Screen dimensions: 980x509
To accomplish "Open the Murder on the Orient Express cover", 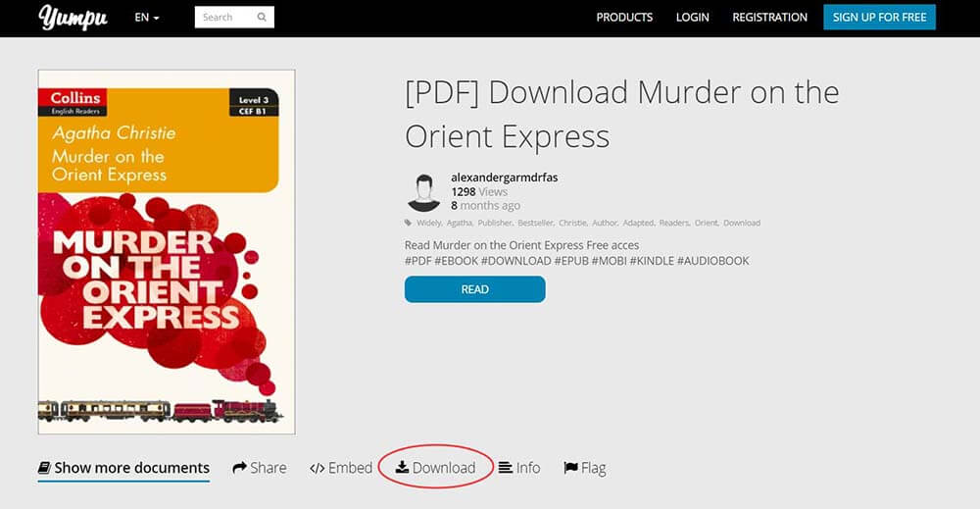I will coord(167,251).
